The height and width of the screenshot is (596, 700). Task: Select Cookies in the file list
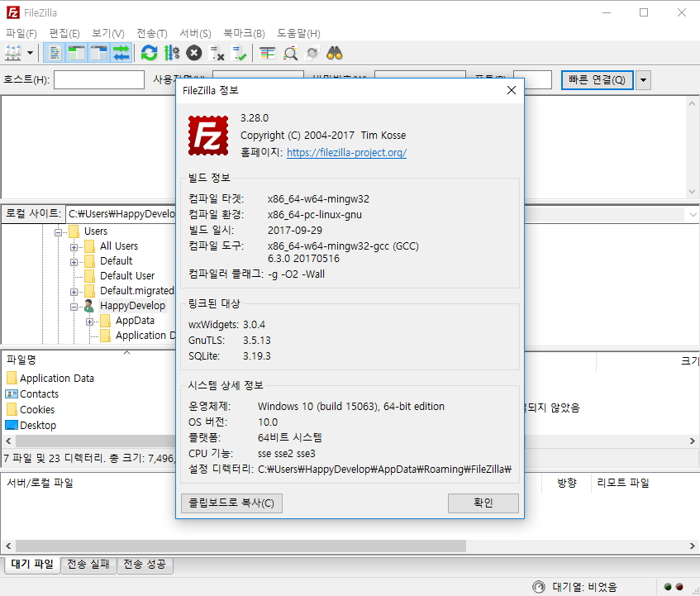(x=37, y=410)
